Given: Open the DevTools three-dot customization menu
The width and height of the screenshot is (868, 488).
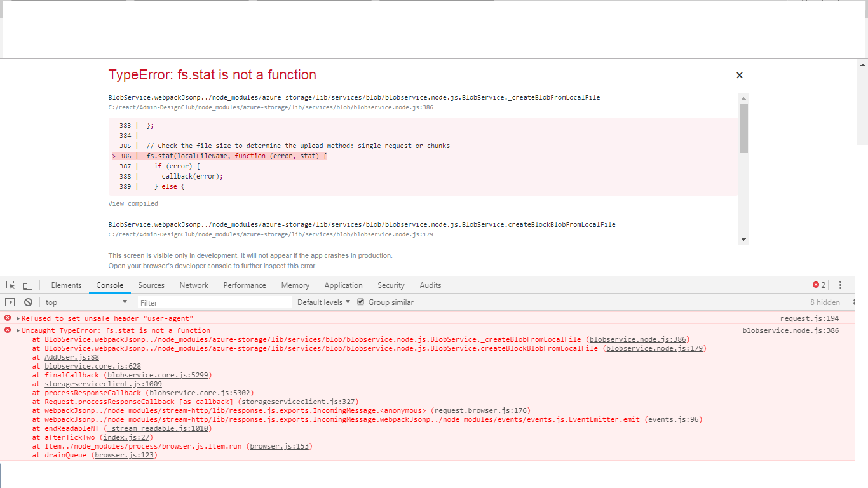Looking at the screenshot, I should pyautogui.click(x=840, y=285).
